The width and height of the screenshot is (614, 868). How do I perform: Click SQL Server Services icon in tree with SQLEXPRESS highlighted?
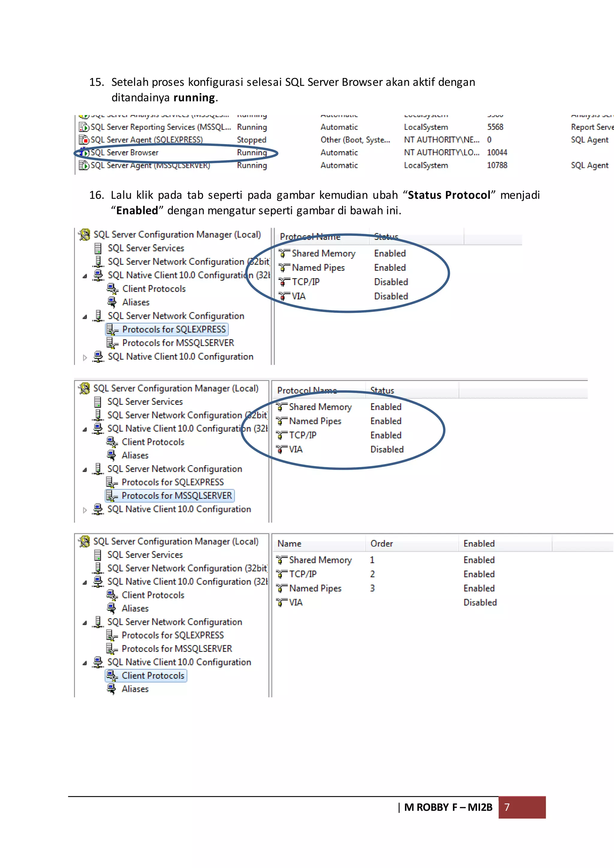(98, 248)
